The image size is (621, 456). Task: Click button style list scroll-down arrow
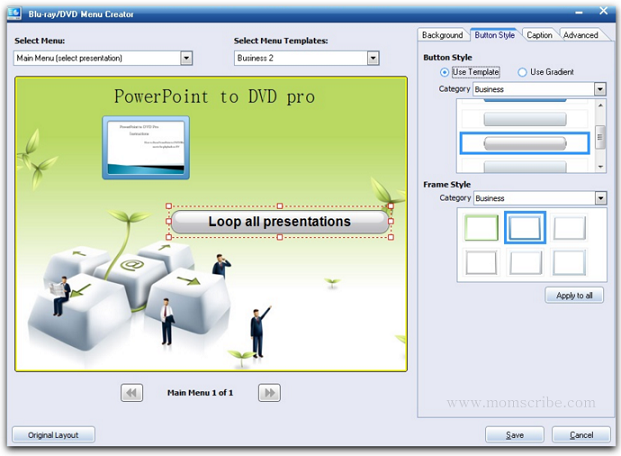click(600, 167)
